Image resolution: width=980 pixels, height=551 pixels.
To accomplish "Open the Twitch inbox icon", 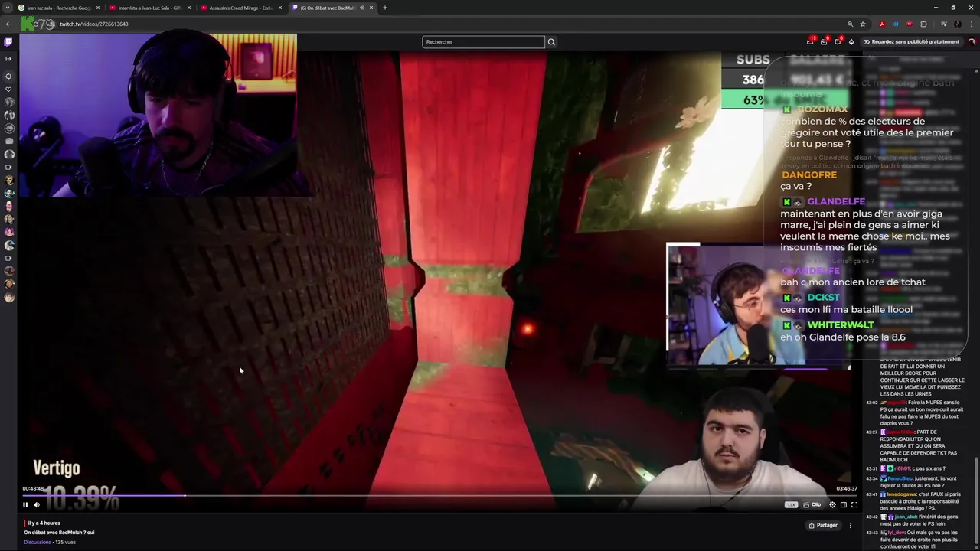I will pos(824,41).
